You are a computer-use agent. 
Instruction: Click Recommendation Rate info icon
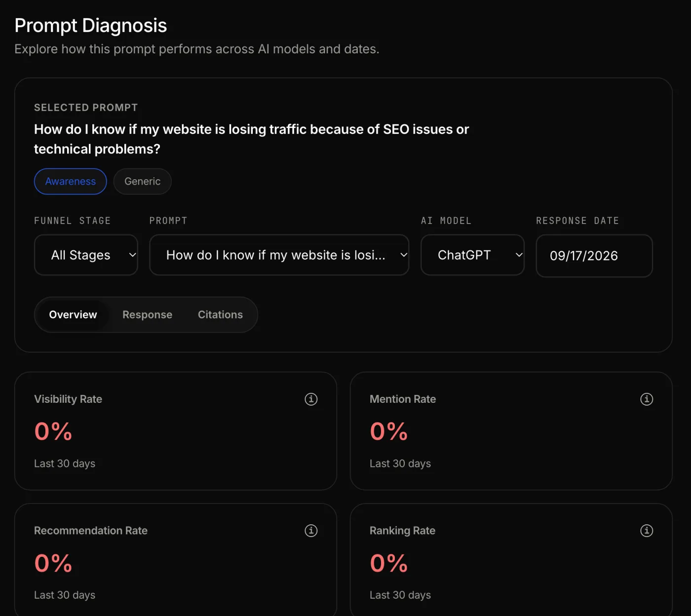pos(311,531)
